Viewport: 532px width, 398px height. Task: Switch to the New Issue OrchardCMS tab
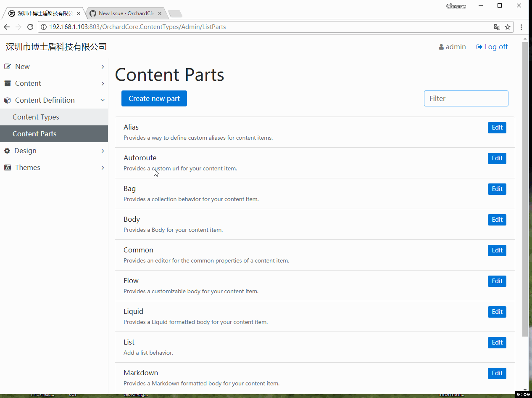pyautogui.click(x=126, y=13)
